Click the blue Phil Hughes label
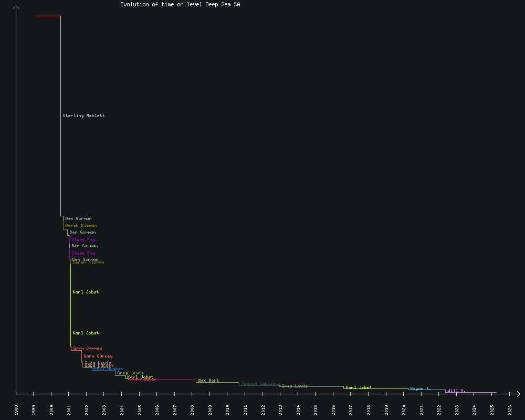This screenshot has width=525, height=420. point(108,369)
